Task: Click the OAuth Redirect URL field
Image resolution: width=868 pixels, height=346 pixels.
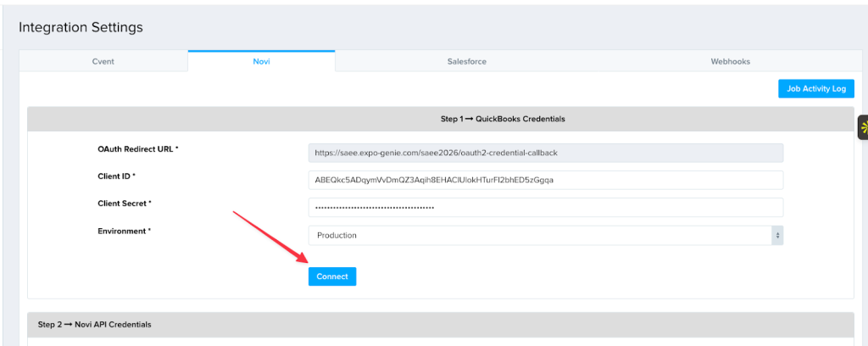Action: 545,153
